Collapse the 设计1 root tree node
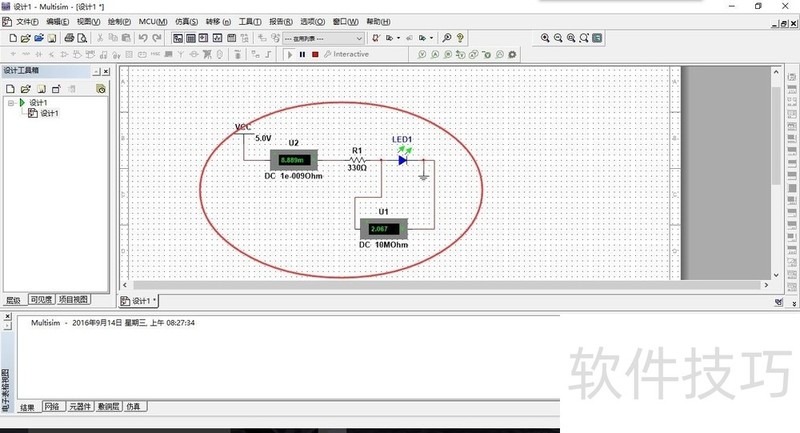The height and width of the screenshot is (433, 800). [11, 103]
